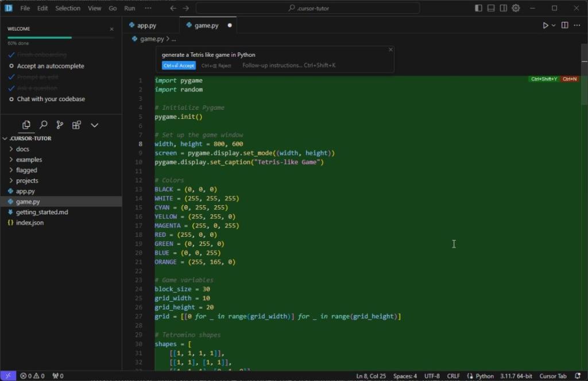
Task: Accept the Tetris game AI suggestion
Action: click(178, 65)
